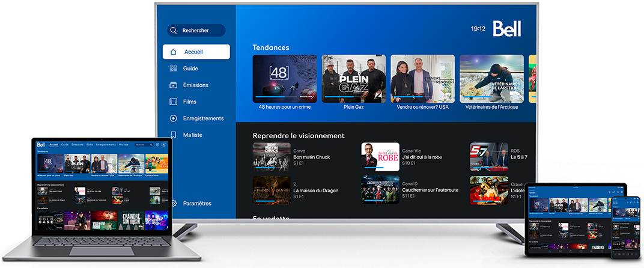
Task: Open the Guide grid icon on the TV sidebar
Action: [x=174, y=69]
